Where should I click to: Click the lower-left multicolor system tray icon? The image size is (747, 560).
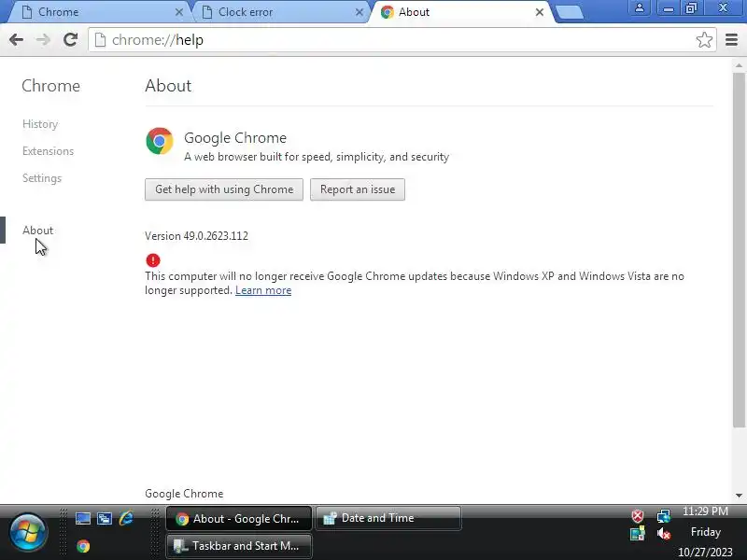click(638, 534)
